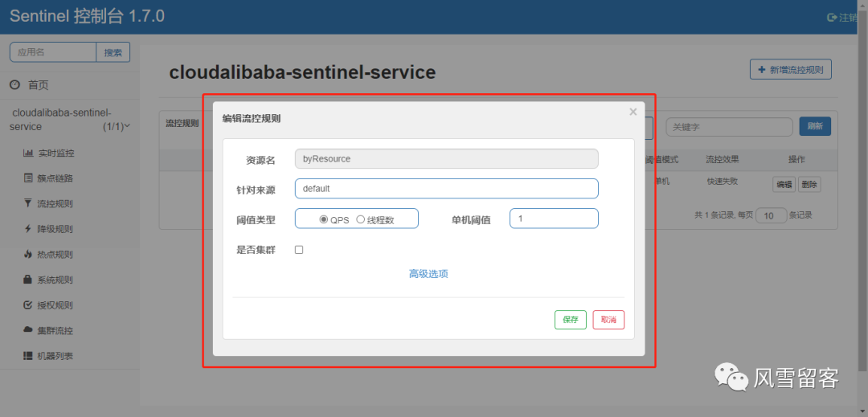
Task: Click the bar chart icon for 实时监控
Action: [x=27, y=153]
